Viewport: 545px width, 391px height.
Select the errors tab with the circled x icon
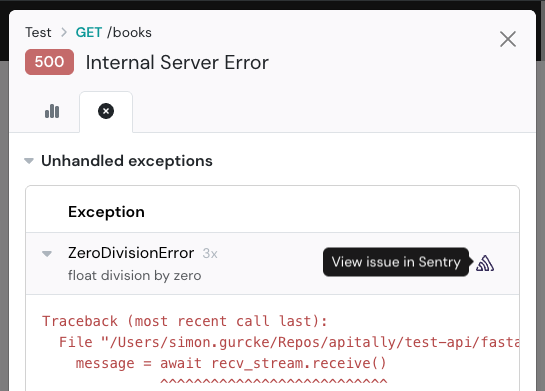pyautogui.click(x=106, y=112)
